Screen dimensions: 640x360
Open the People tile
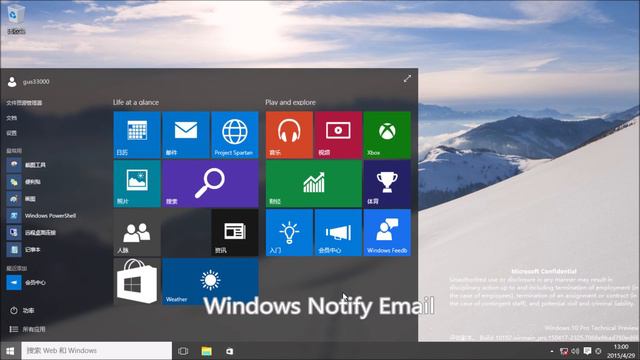point(137,233)
